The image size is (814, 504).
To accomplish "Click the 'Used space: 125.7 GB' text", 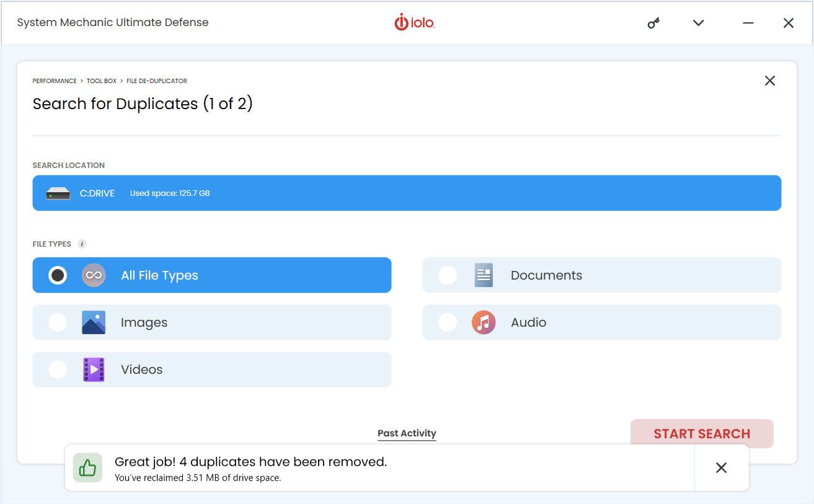I will click(x=170, y=193).
